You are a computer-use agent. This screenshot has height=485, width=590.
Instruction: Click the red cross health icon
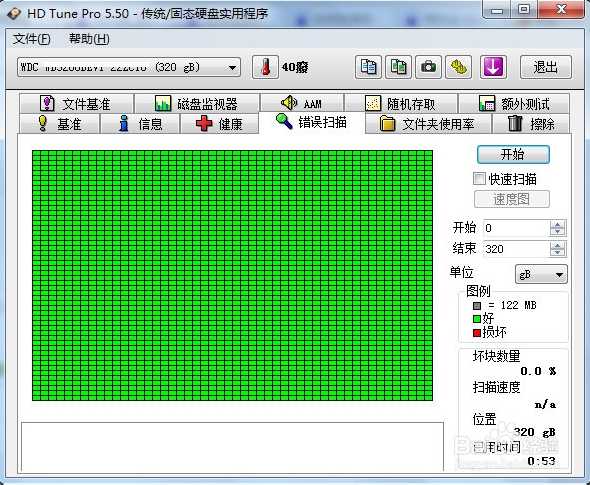tap(204, 124)
